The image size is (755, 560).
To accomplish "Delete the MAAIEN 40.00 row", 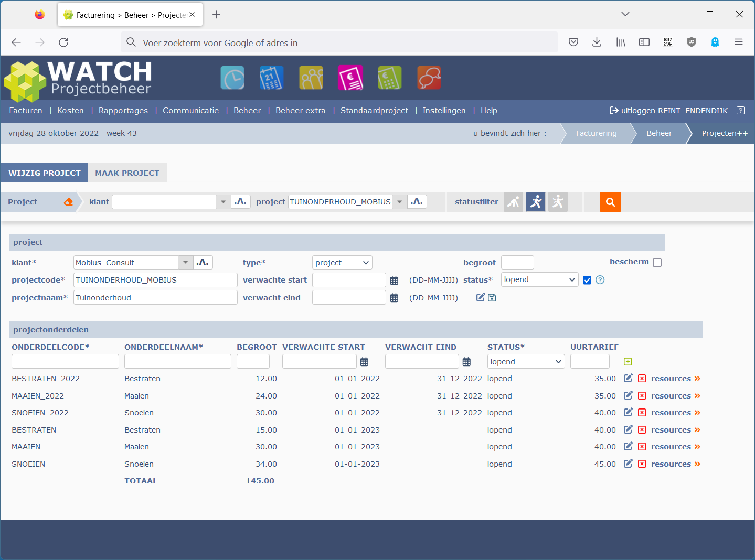I will coord(642,447).
